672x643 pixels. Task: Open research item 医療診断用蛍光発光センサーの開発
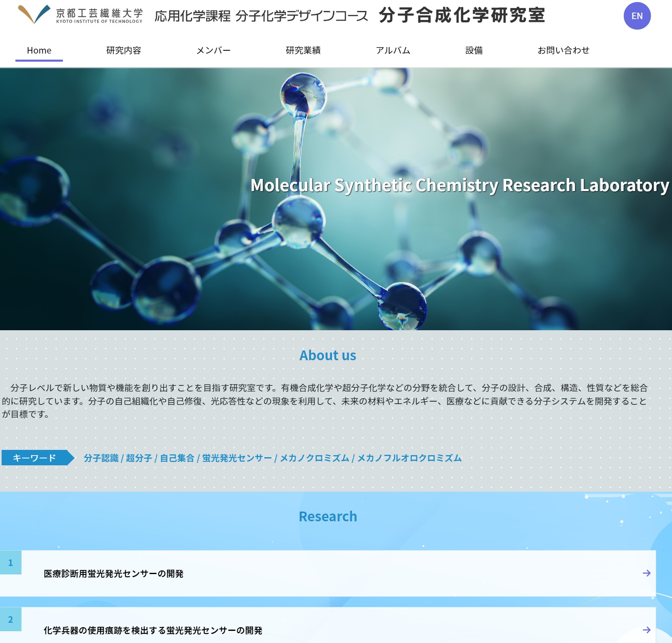pyautogui.click(x=328, y=573)
